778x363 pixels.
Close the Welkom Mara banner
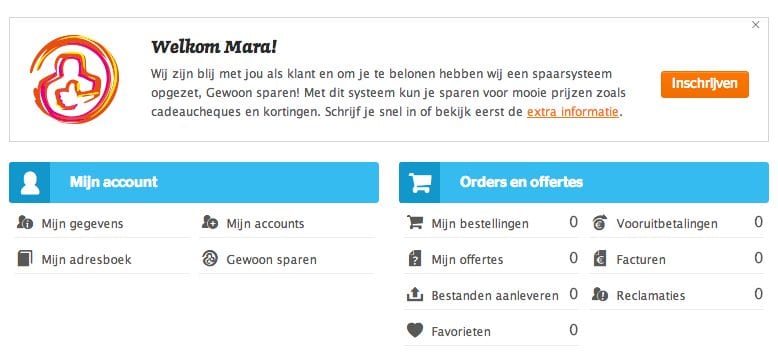(x=756, y=25)
